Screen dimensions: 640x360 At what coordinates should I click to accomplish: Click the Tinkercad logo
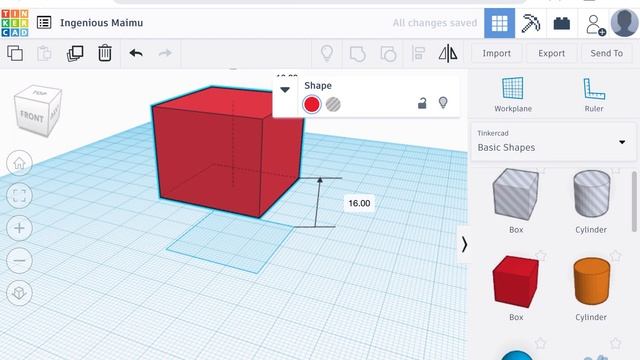[15, 23]
